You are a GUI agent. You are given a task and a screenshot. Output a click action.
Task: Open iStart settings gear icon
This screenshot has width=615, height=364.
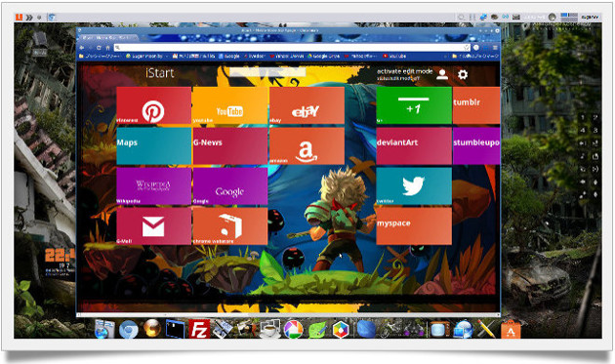click(x=463, y=74)
